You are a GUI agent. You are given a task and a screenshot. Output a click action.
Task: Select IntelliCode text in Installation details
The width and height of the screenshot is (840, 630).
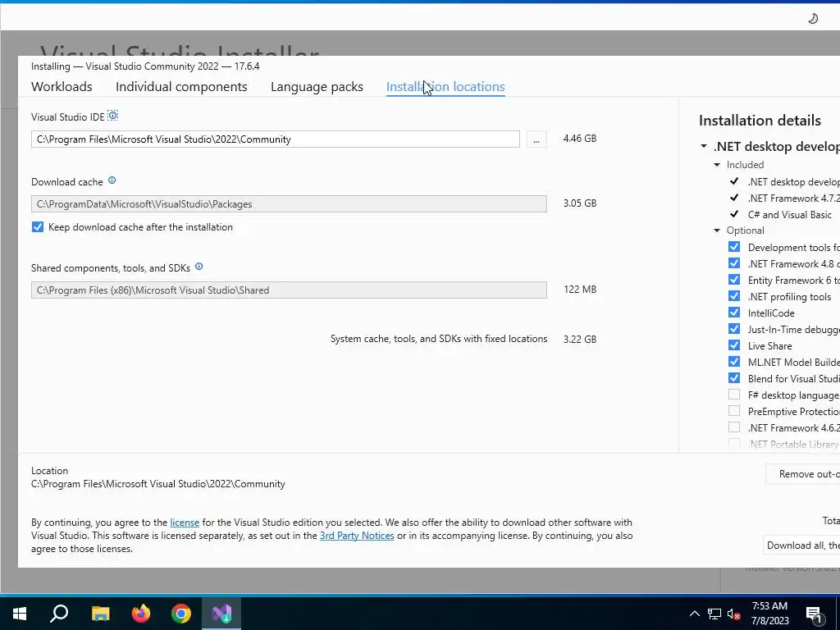771,313
